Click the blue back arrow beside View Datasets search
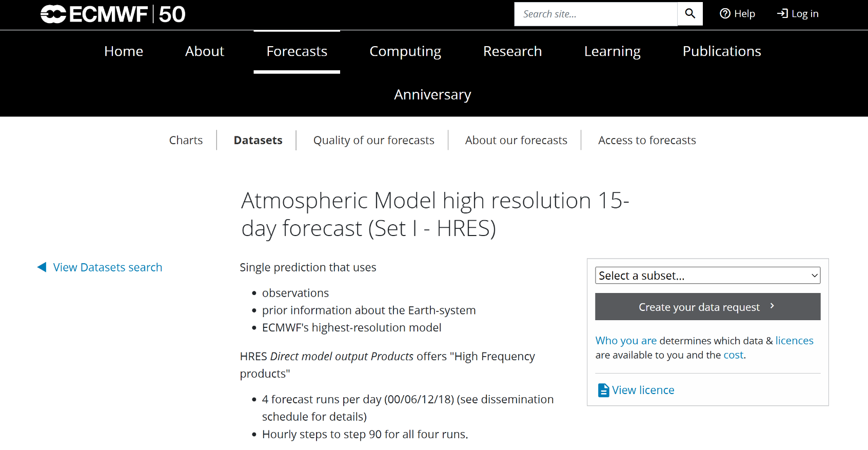 pos(42,267)
